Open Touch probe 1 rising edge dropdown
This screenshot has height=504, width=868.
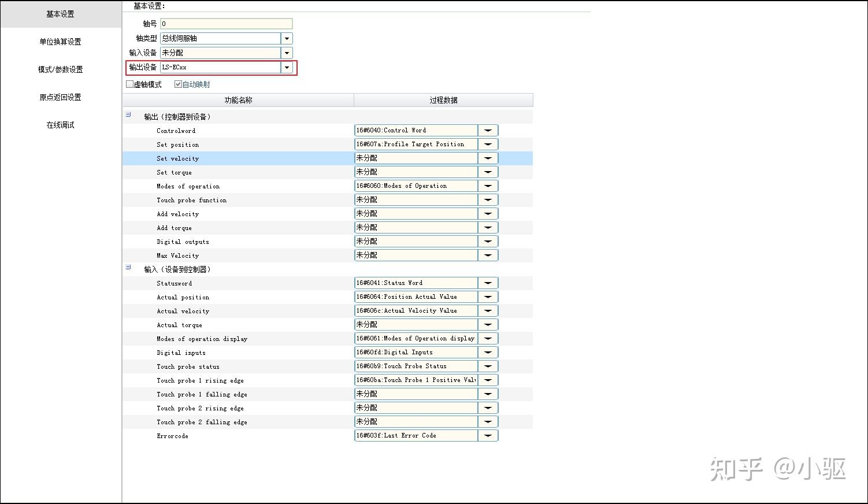click(x=488, y=380)
